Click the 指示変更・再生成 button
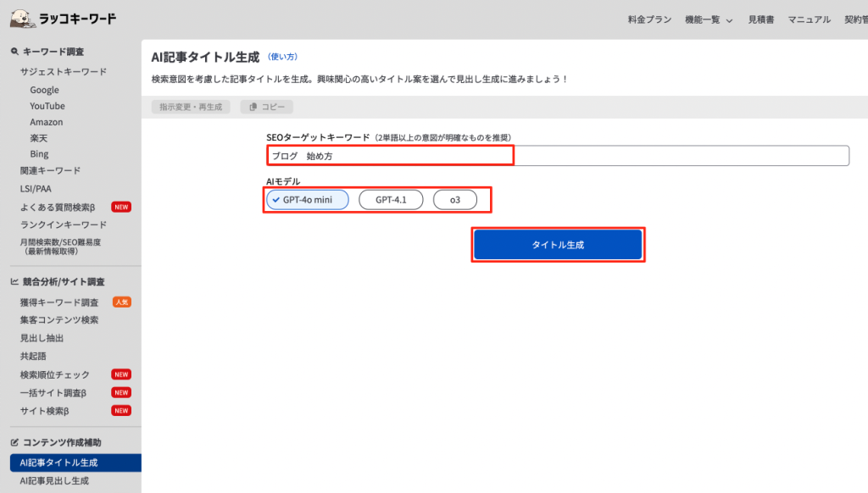This screenshot has width=868, height=493. pos(190,108)
